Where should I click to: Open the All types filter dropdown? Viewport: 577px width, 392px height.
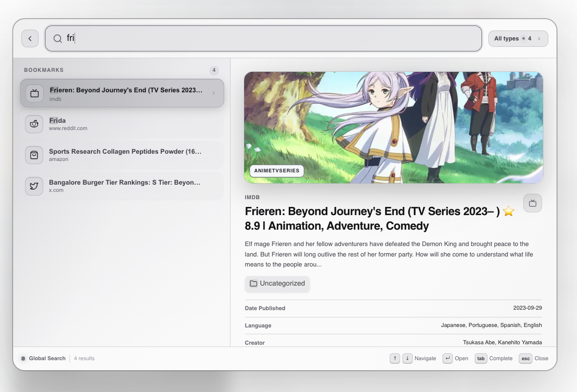(x=518, y=39)
